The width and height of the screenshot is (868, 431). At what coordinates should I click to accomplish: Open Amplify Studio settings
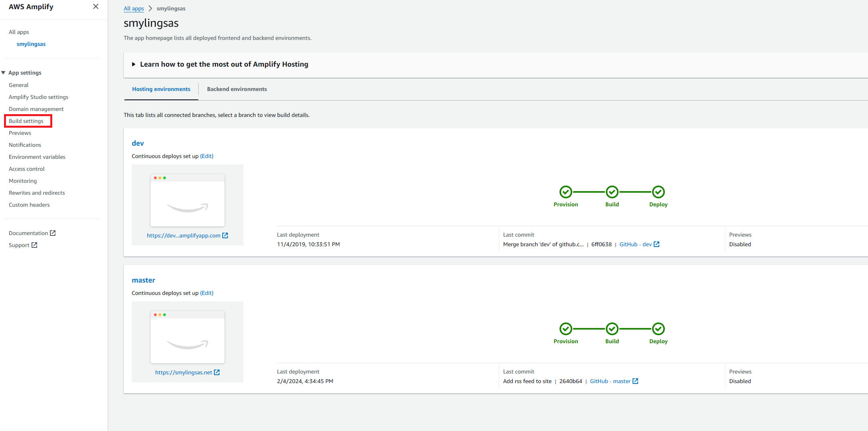[39, 97]
